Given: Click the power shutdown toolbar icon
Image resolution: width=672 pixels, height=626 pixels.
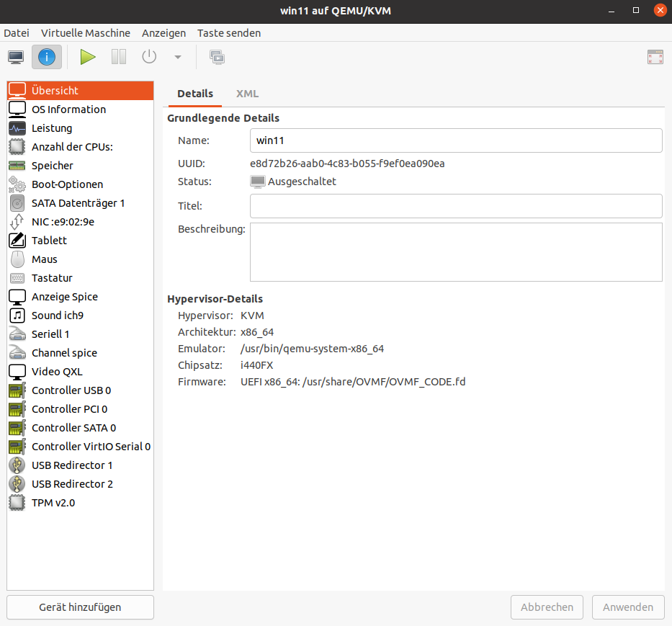Looking at the screenshot, I should pyautogui.click(x=149, y=57).
